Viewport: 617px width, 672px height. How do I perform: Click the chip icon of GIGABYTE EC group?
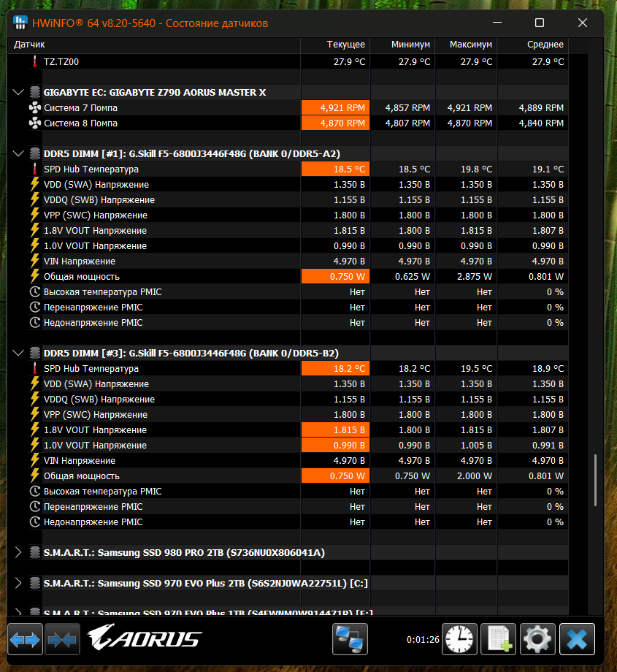pos(35,92)
